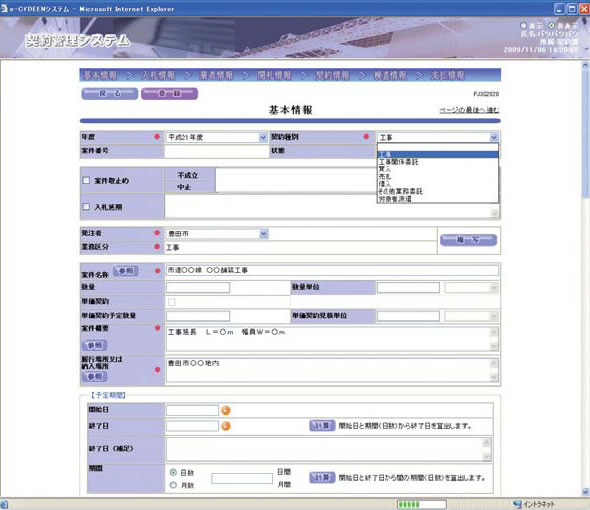Open the 開始日 calendar picker icon
The width and height of the screenshot is (590, 510).
[226, 410]
